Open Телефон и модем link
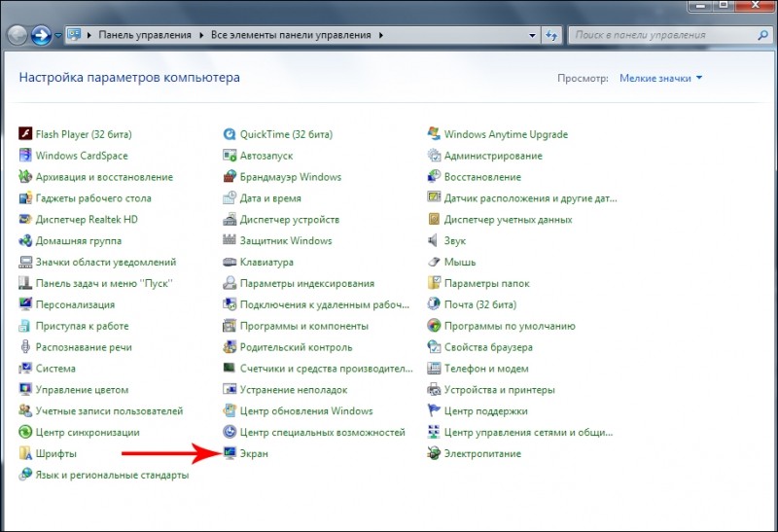778x532 pixels. [486, 369]
